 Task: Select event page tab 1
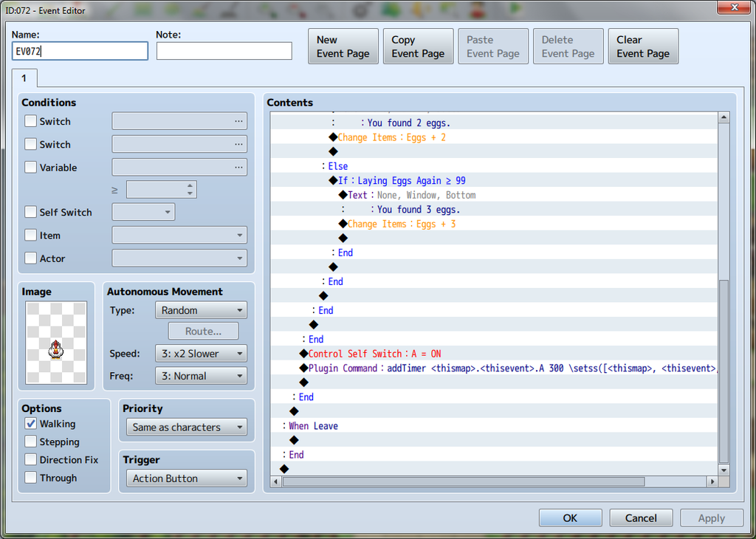pos(24,78)
